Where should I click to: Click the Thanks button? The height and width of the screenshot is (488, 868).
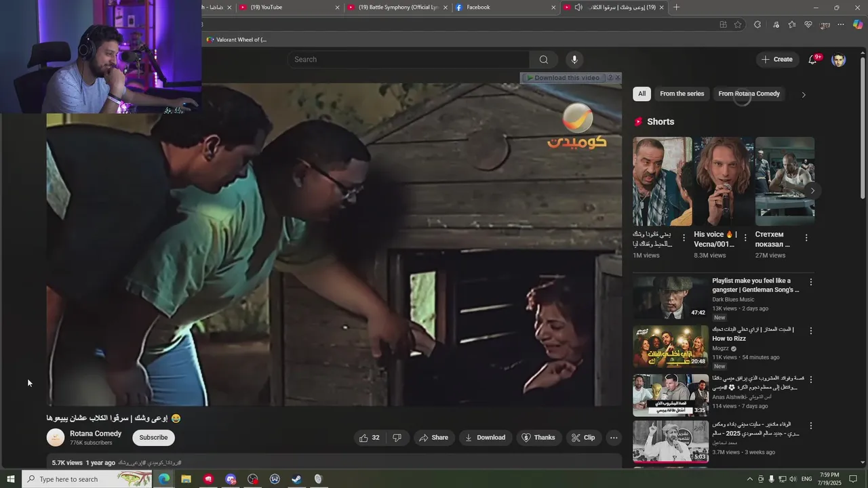click(x=538, y=438)
